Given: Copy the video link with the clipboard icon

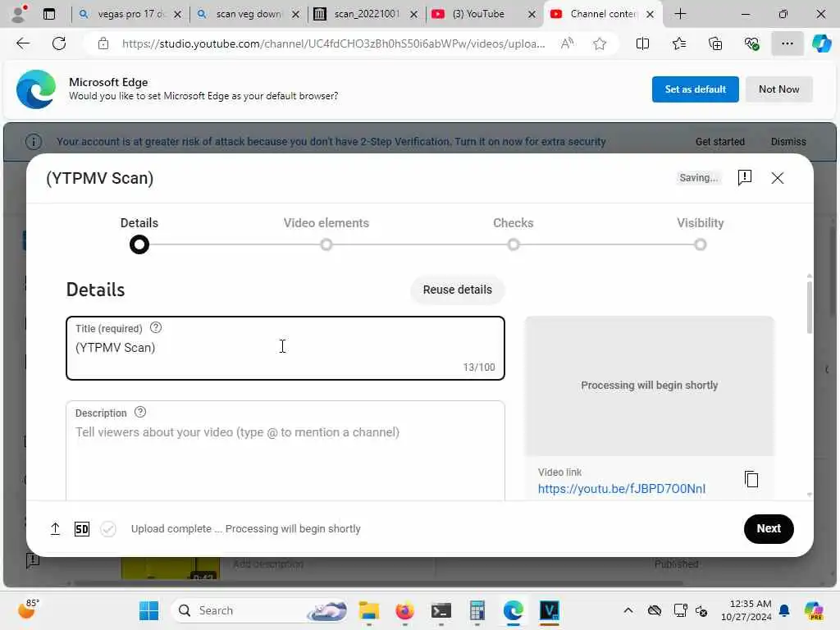Looking at the screenshot, I should [751, 479].
